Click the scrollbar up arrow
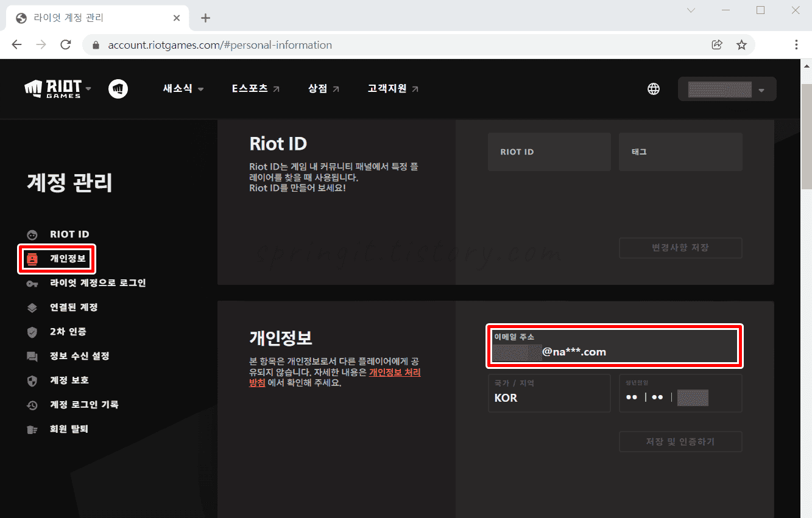The height and width of the screenshot is (518, 812). [807, 65]
